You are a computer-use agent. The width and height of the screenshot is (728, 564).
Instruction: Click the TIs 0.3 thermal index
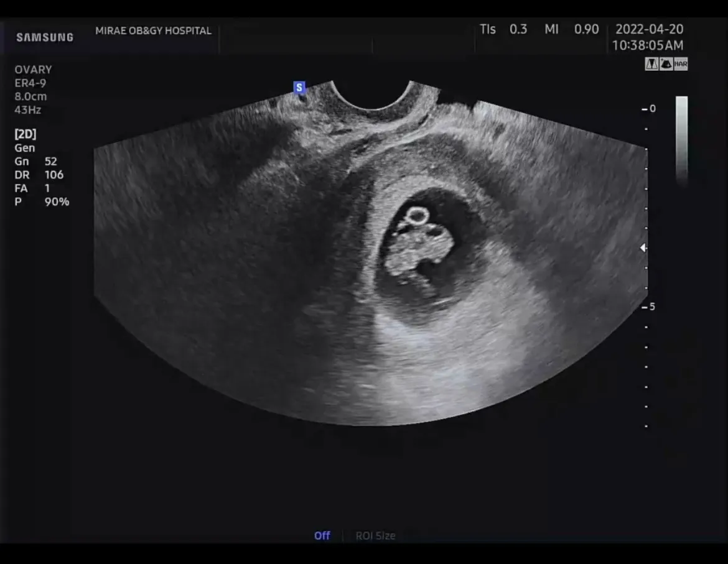[x=503, y=29]
